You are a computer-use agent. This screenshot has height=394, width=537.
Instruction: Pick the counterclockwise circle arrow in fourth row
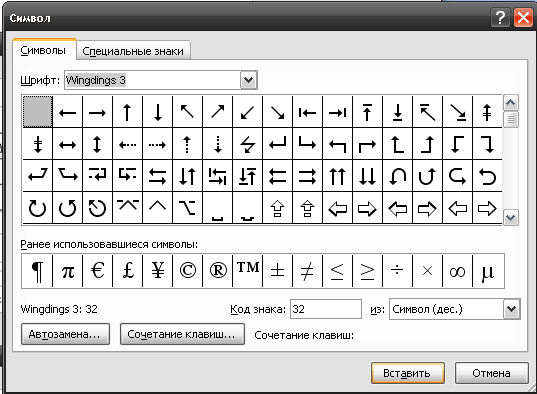click(x=67, y=208)
